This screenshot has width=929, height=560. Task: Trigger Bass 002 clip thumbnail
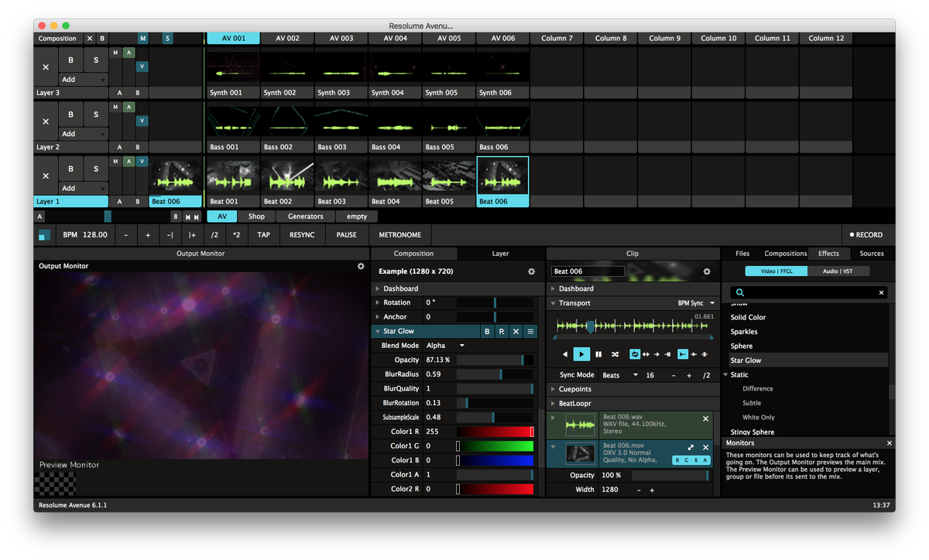tap(287, 122)
